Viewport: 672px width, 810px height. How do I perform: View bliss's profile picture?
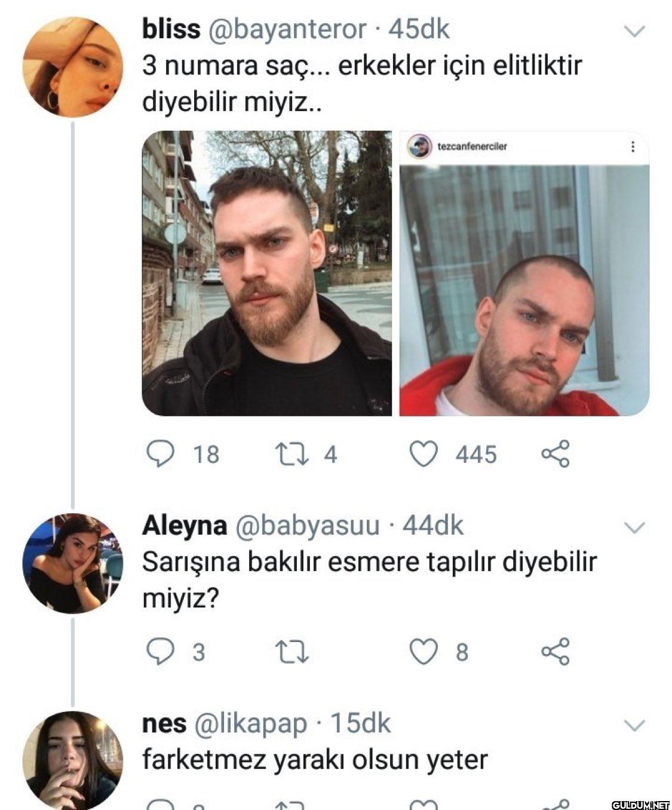tap(73, 67)
